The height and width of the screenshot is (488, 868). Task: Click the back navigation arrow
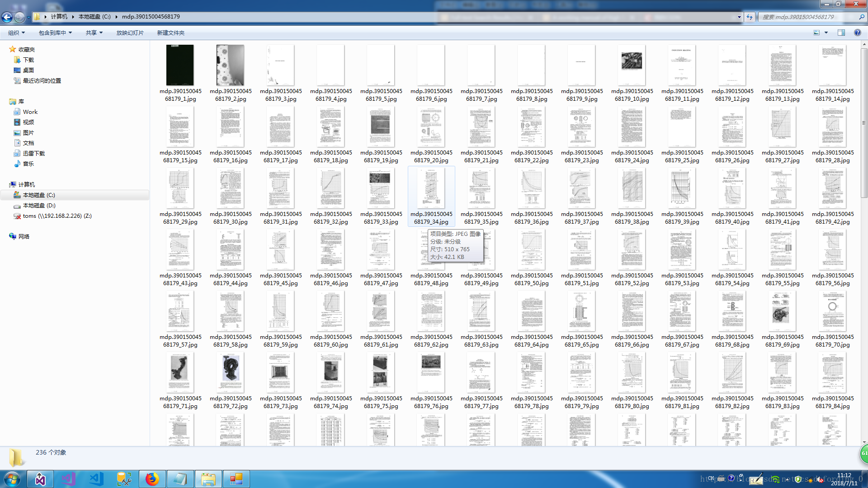tap(7, 17)
